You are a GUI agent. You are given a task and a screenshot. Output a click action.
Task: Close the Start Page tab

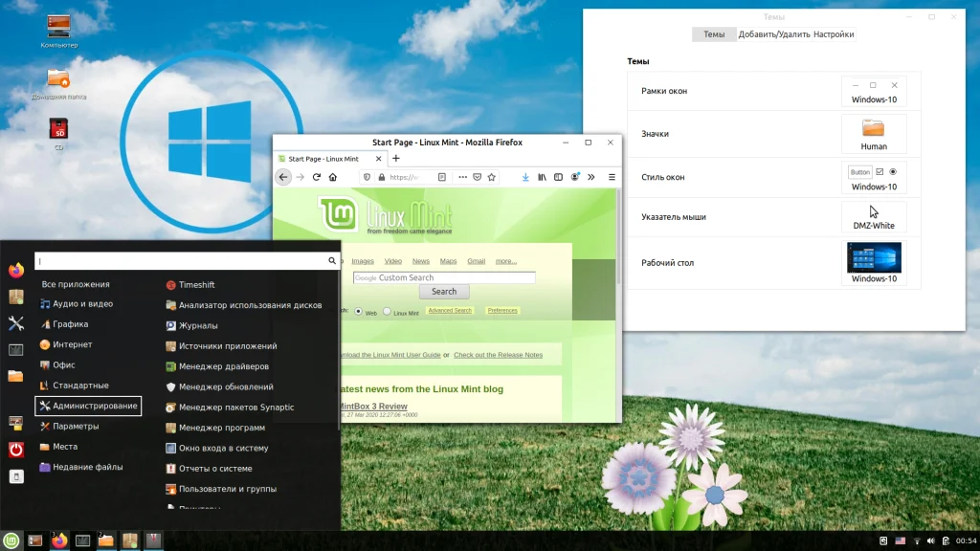coord(378,159)
